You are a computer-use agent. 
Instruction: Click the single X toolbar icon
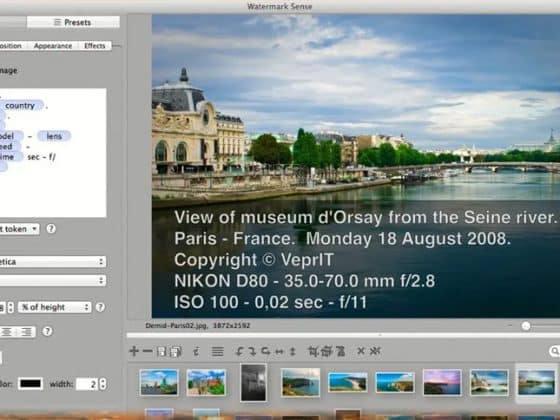pos(361,351)
